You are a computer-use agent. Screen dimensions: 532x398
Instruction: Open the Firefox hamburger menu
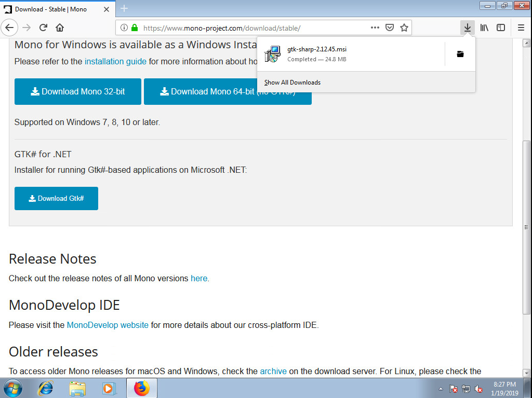click(x=521, y=28)
